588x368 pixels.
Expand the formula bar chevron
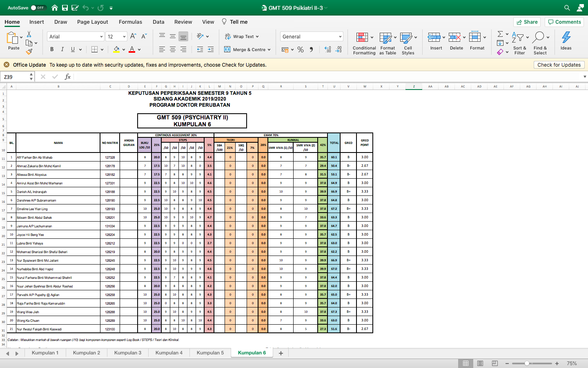click(x=585, y=76)
